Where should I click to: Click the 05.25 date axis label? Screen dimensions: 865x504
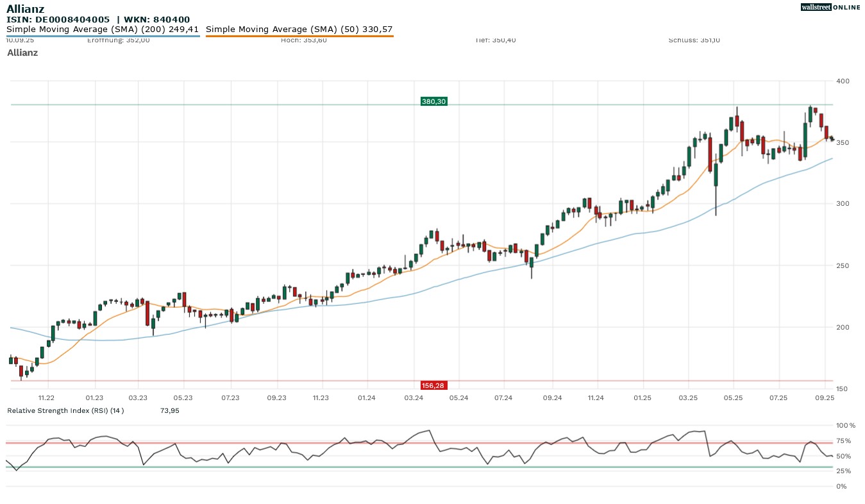(734, 398)
